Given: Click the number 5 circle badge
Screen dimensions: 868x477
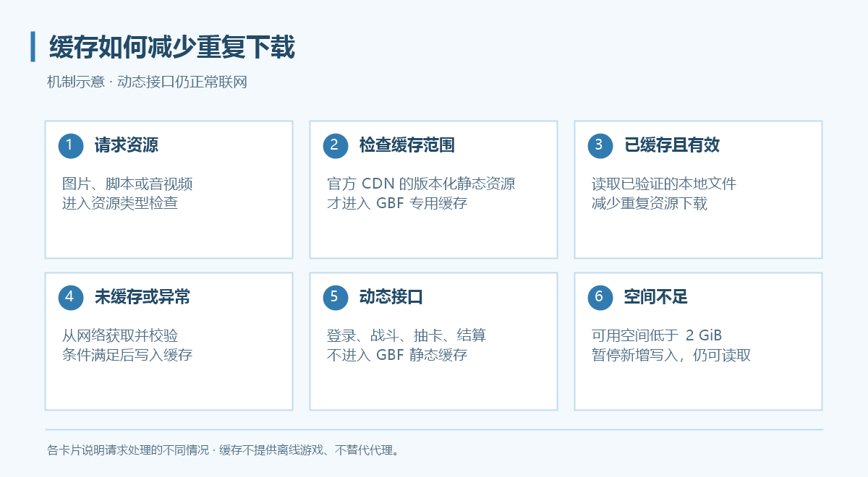Looking at the screenshot, I should [x=336, y=297].
